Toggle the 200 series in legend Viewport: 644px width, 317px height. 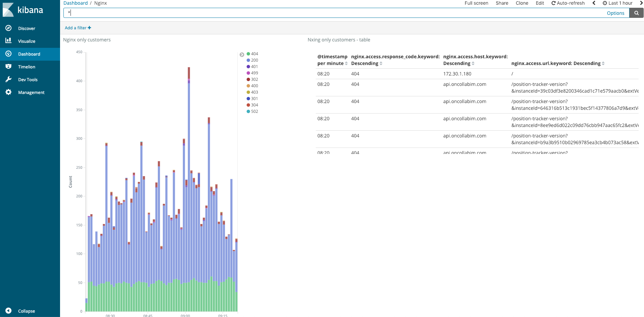252,60
